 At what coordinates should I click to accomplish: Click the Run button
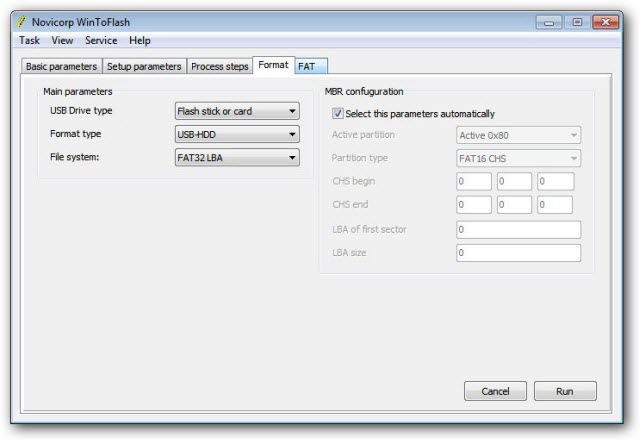coord(565,391)
